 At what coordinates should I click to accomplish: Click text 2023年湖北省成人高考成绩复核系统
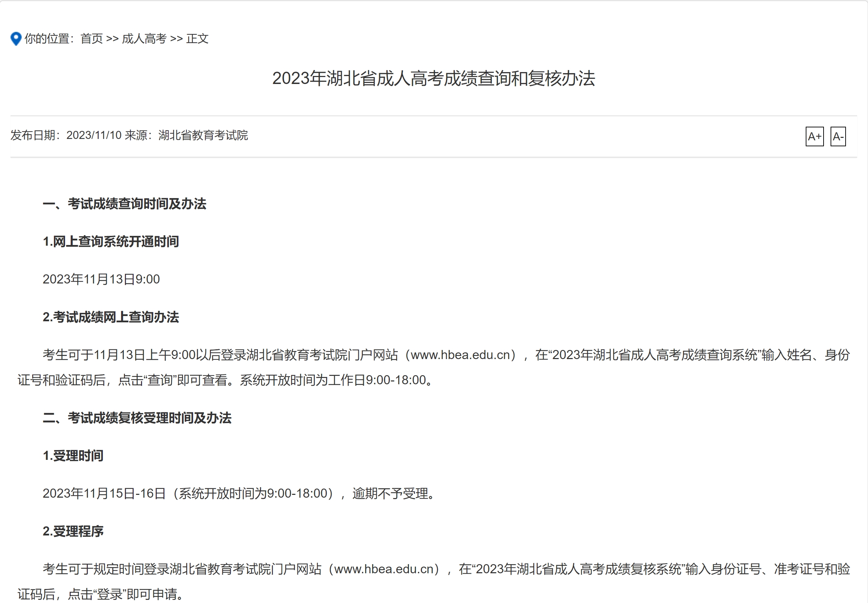(579, 569)
